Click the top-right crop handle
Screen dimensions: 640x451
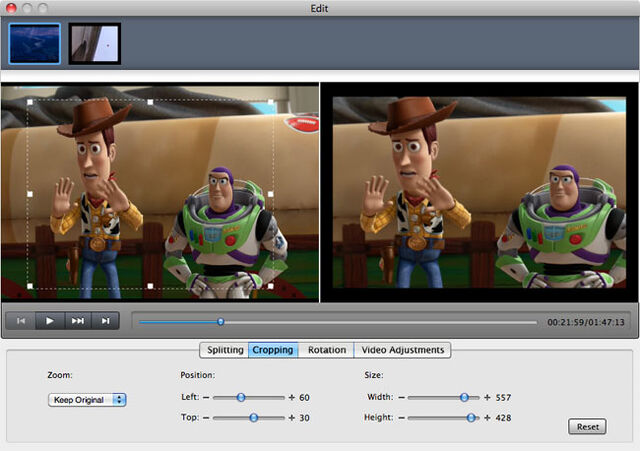[271, 102]
